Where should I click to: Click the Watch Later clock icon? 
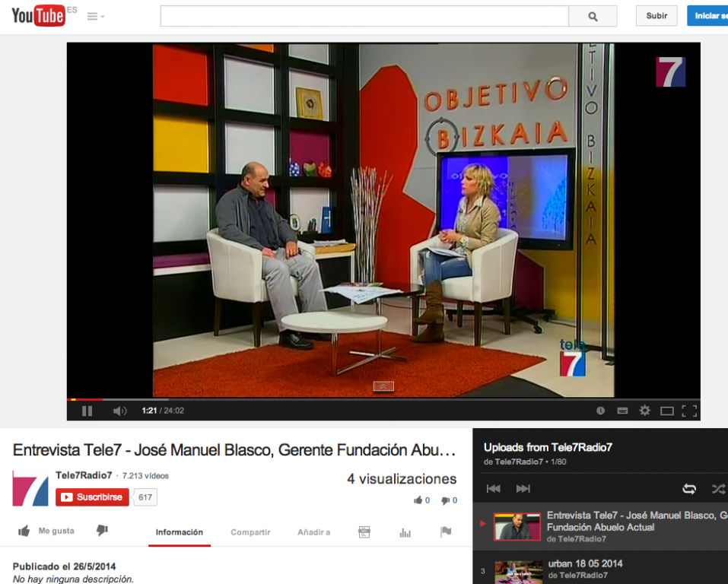600,411
